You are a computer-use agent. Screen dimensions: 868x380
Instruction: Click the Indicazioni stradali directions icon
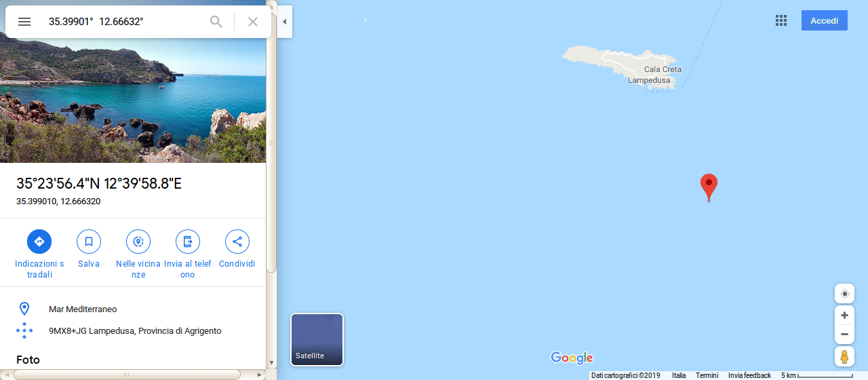tap(39, 242)
